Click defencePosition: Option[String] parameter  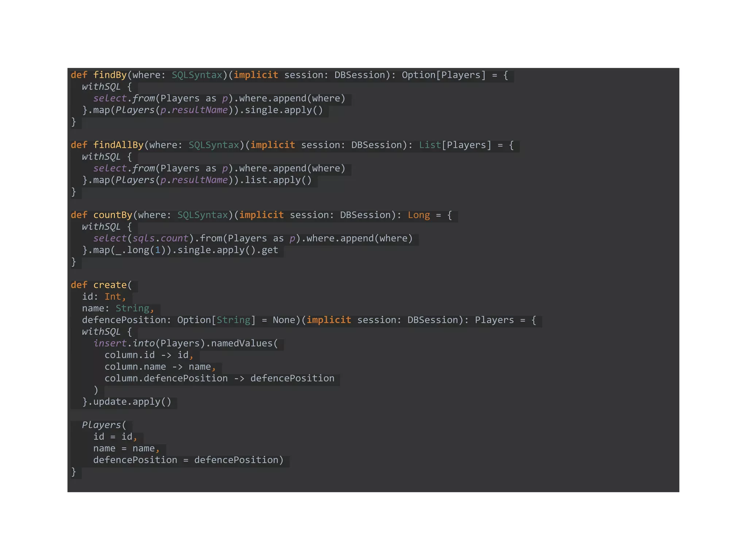pyautogui.click(x=169, y=320)
